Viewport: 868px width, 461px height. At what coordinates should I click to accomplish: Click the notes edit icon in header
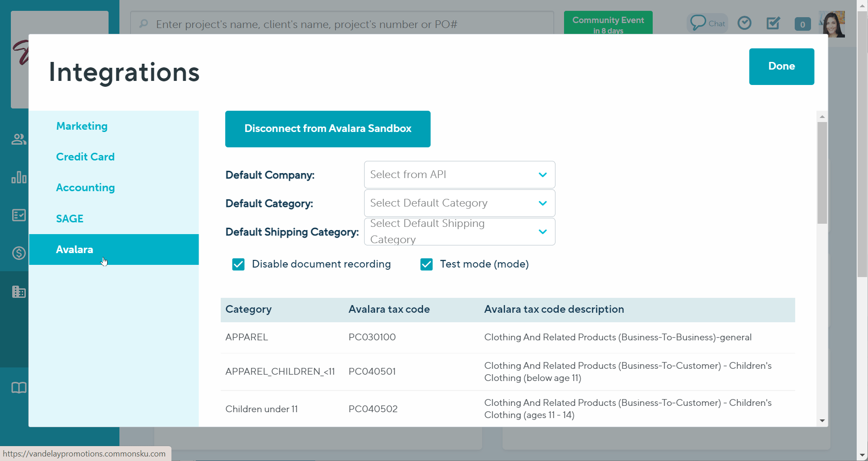pyautogui.click(x=773, y=23)
